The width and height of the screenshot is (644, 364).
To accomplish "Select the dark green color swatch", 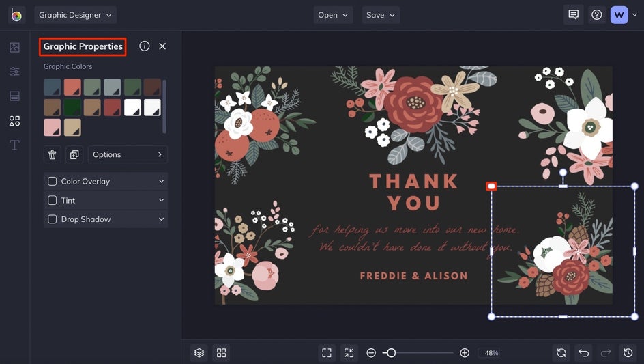I will pyautogui.click(x=72, y=107).
